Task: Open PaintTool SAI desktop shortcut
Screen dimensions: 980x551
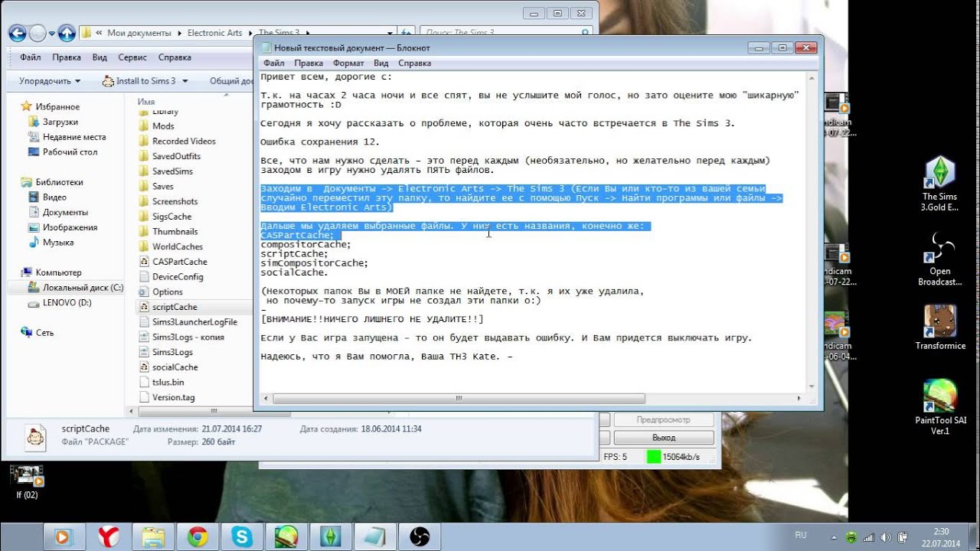Action: (940, 407)
